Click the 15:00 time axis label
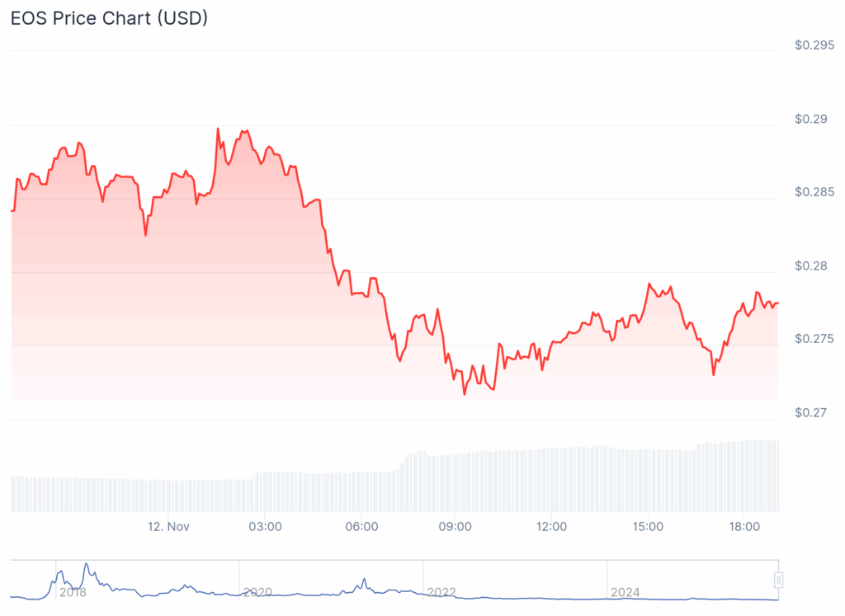 [648, 526]
